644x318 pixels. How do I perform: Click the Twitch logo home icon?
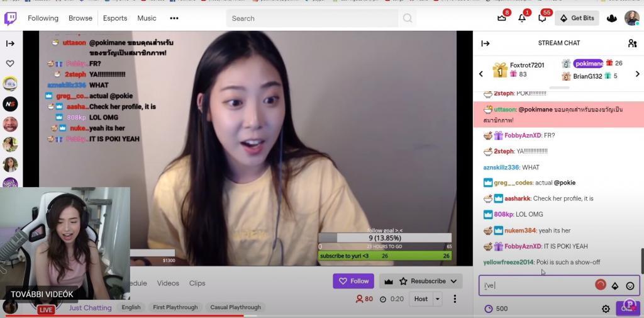pyautogui.click(x=11, y=18)
